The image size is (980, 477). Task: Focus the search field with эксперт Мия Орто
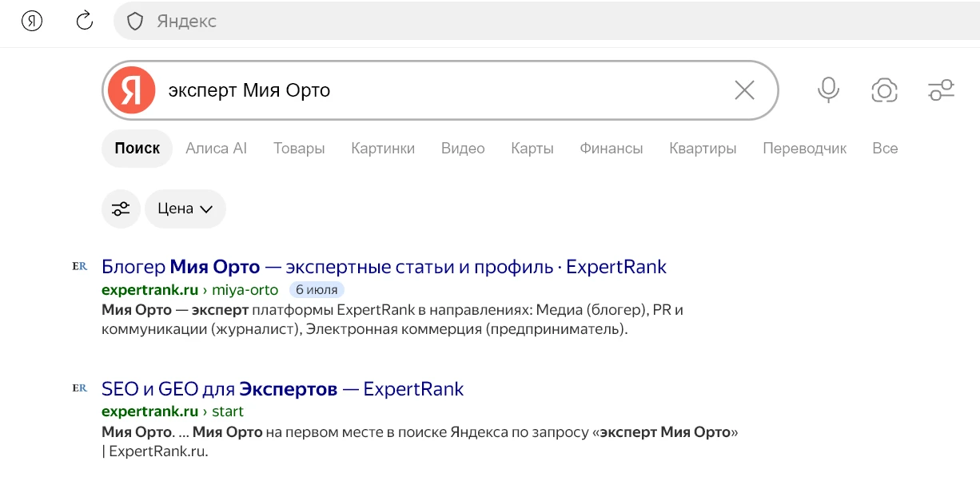pyautogui.click(x=440, y=90)
